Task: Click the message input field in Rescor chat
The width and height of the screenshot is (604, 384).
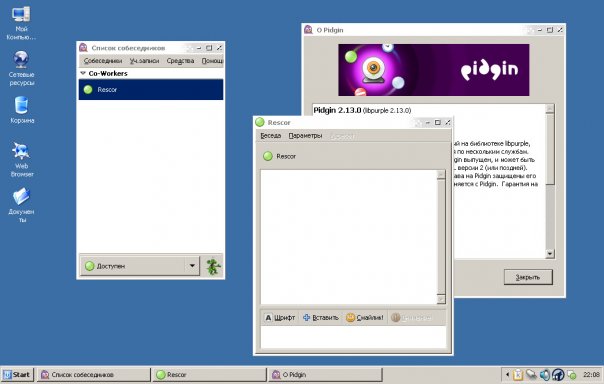Action: [x=353, y=337]
